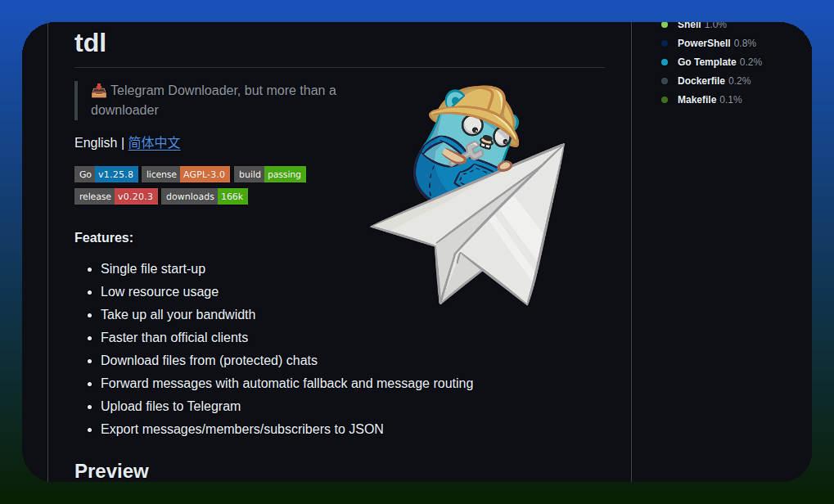Click 'Single file start-up' list item
Viewport: 834px width, 504px height.
click(153, 269)
